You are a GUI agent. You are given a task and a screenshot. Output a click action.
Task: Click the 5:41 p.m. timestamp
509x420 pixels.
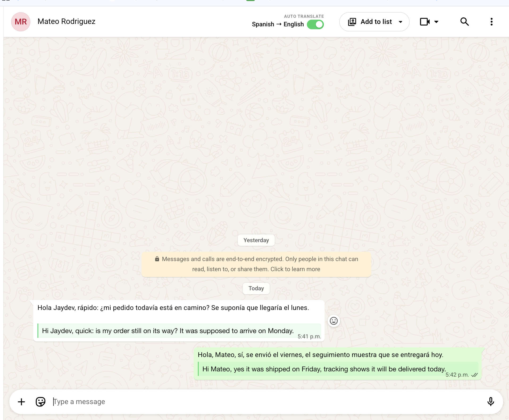309,337
